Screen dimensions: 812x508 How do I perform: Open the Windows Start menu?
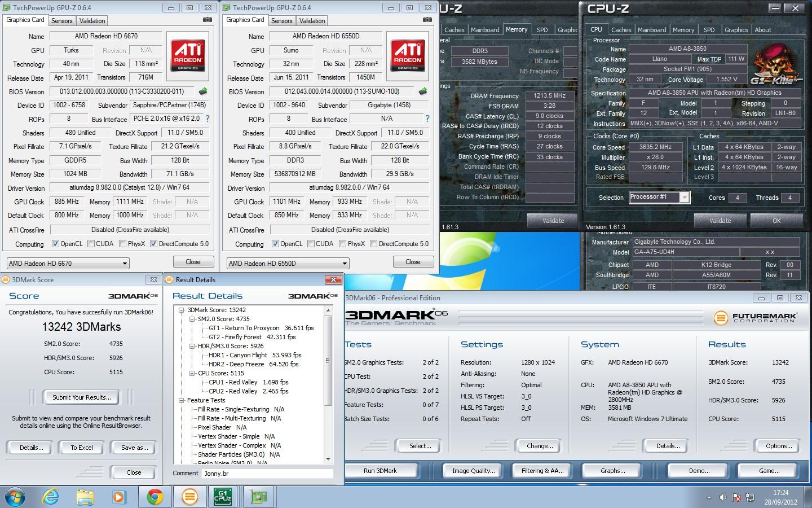coord(15,497)
